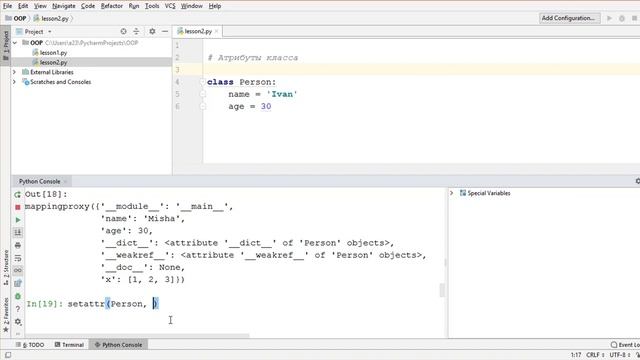Toggle scroll-to-end in the console toolbar
Image resolution: width=640 pixels, height=360 pixels.
18,233
